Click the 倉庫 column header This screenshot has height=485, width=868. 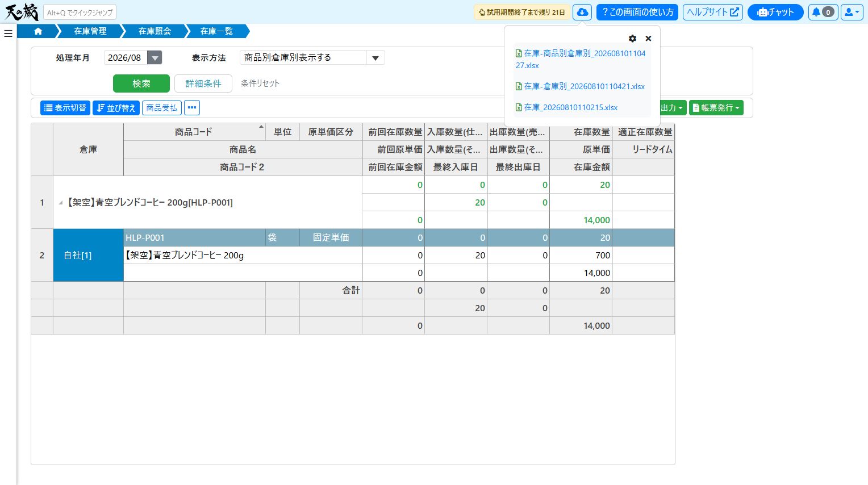[88, 149]
